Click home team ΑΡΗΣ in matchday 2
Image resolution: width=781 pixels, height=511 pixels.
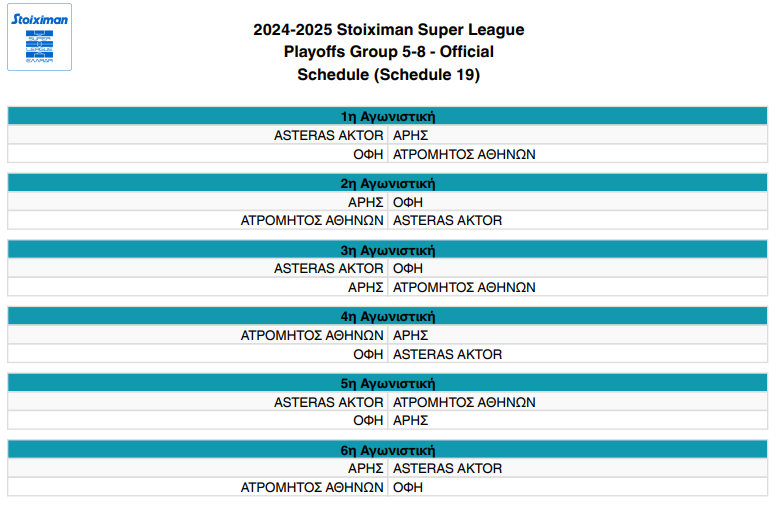click(366, 202)
